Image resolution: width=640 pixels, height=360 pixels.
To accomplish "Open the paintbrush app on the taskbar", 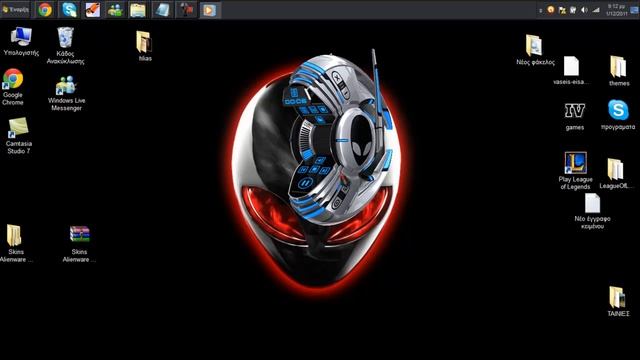I will (93, 10).
